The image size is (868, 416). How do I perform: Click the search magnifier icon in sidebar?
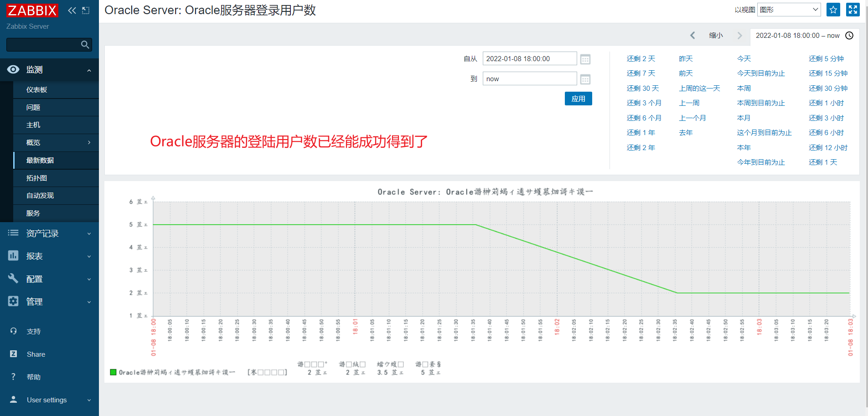click(x=85, y=45)
